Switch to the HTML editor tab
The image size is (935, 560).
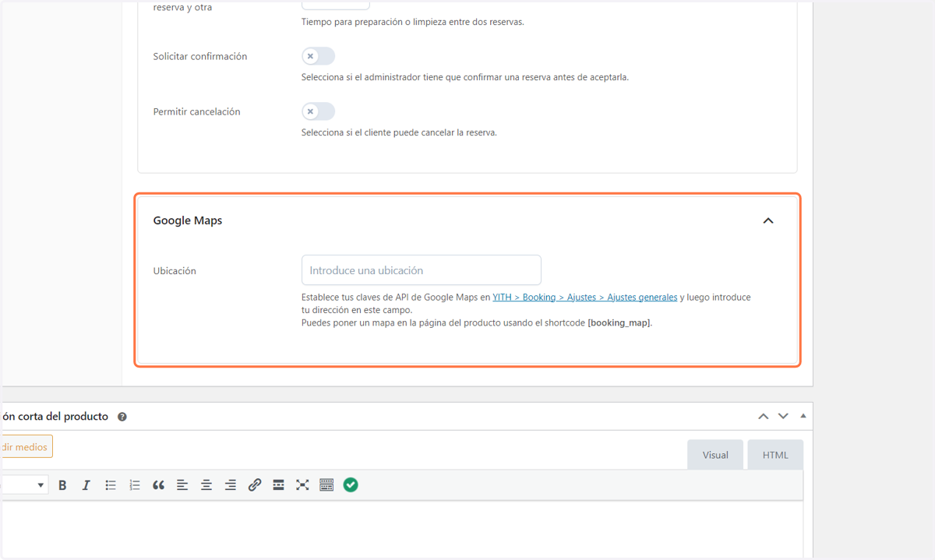coord(775,455)
